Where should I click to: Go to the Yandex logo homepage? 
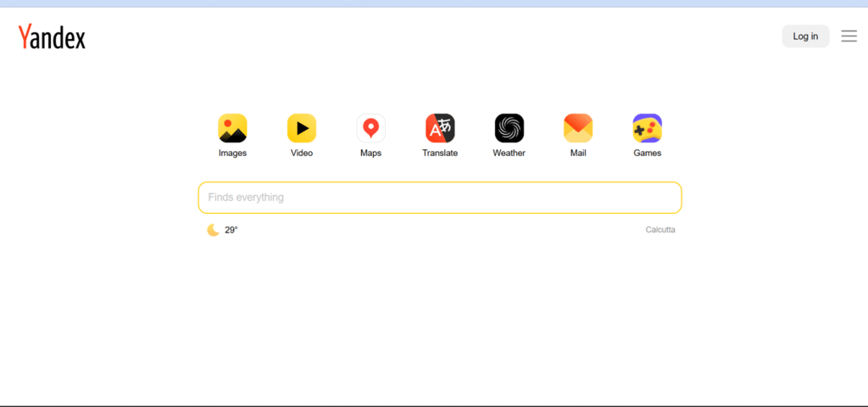pyautogui.click(x=52, y=36)
